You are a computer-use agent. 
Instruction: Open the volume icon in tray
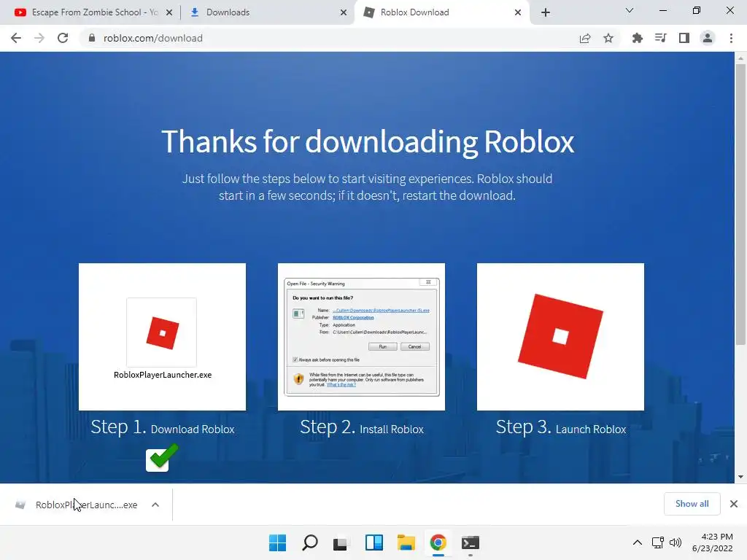pos(676,542)
